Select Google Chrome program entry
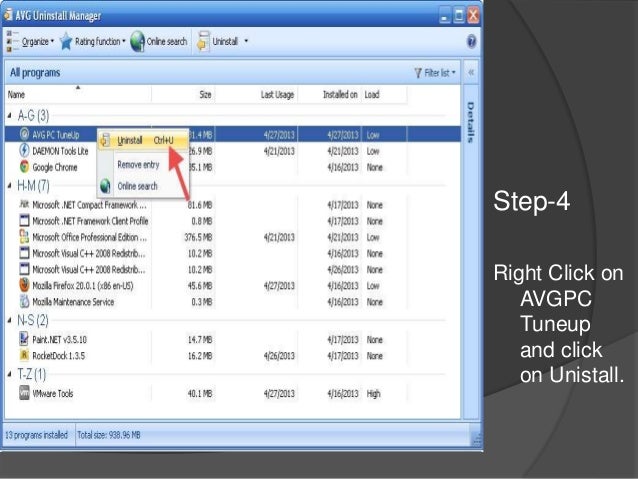 [55, 167]
